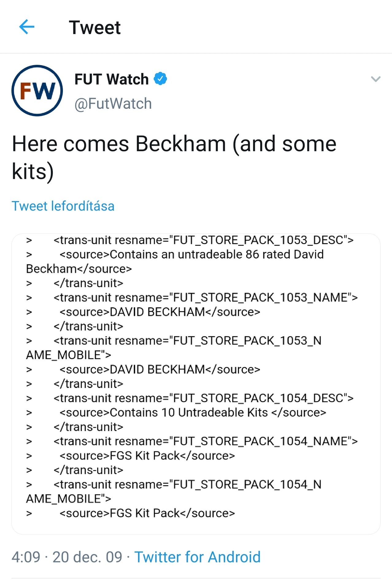Image resolution: width=392 pixels, height=580 pixels.
Task: Click the Tweet lefordítása link
Action: click(63, 206)
